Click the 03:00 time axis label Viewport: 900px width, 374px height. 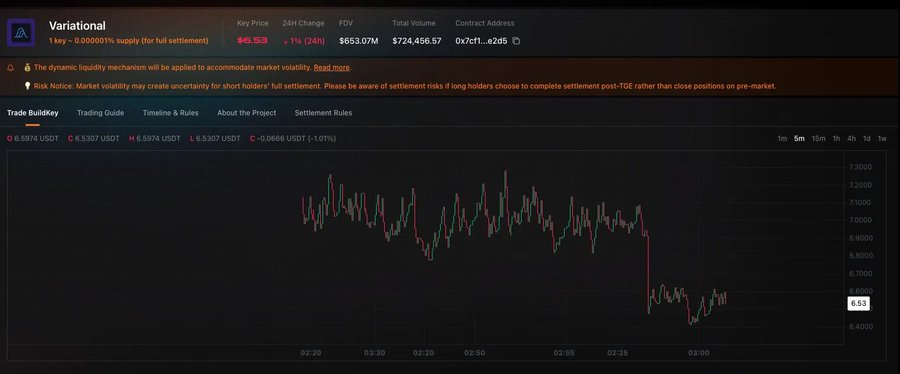click(698, 353)
